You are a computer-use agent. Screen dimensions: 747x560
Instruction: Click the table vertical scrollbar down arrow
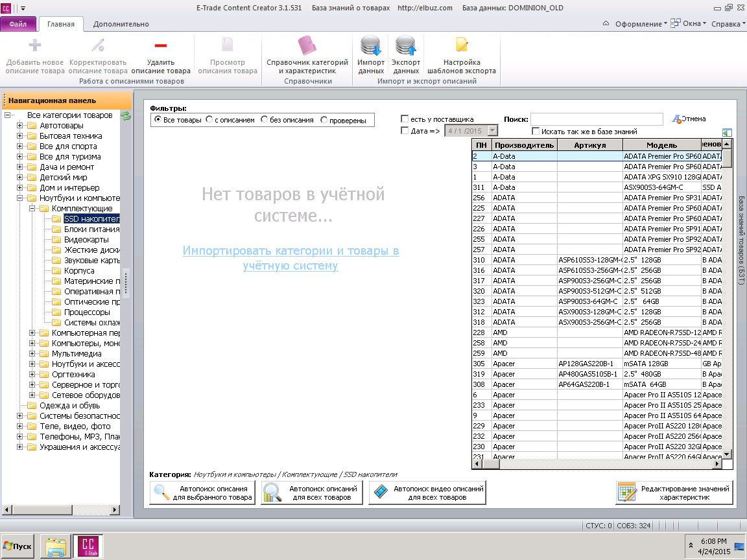coord(727,454)
